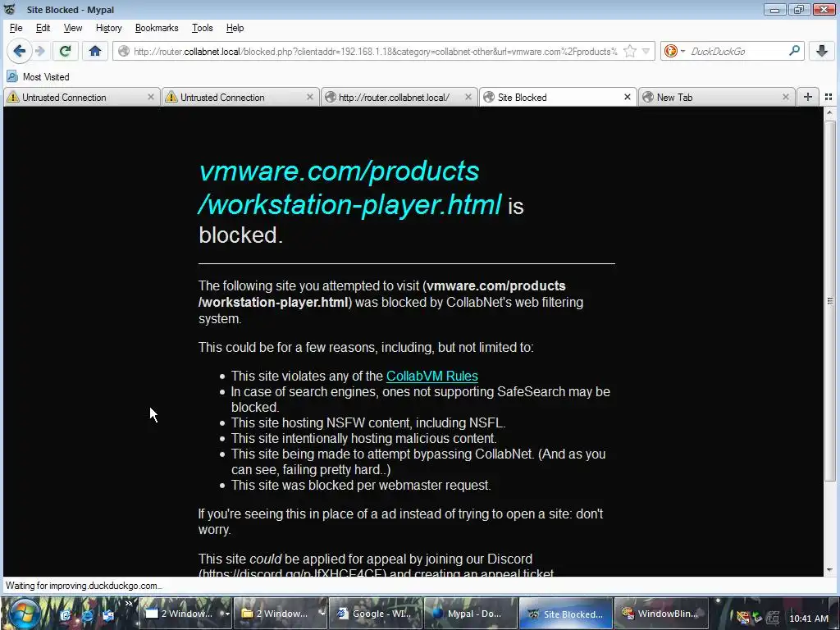Switch to Google taskbar window
This screenshot has width=840, height=630.
(375, 614)
